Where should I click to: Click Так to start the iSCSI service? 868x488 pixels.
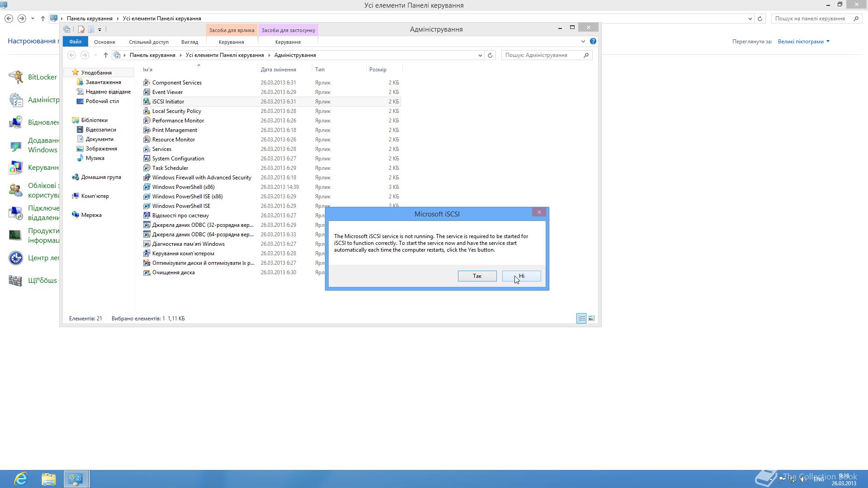(x=477, y=276)
